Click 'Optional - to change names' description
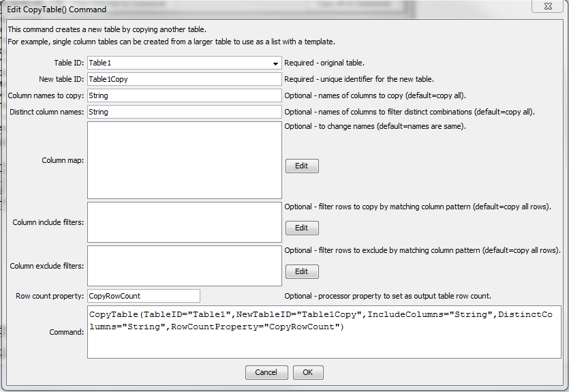This screenshot has height=392, width=569. (375, 126)
